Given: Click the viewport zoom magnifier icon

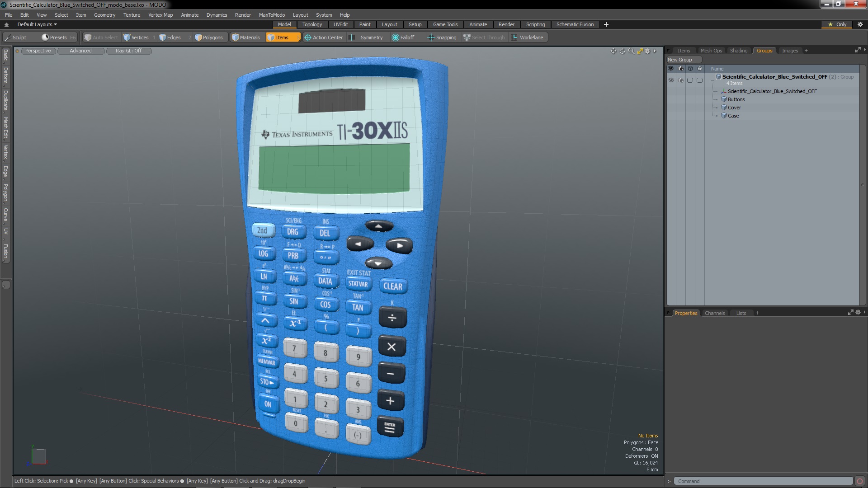Looking at the screenshot, I should [x=631, y=51].
